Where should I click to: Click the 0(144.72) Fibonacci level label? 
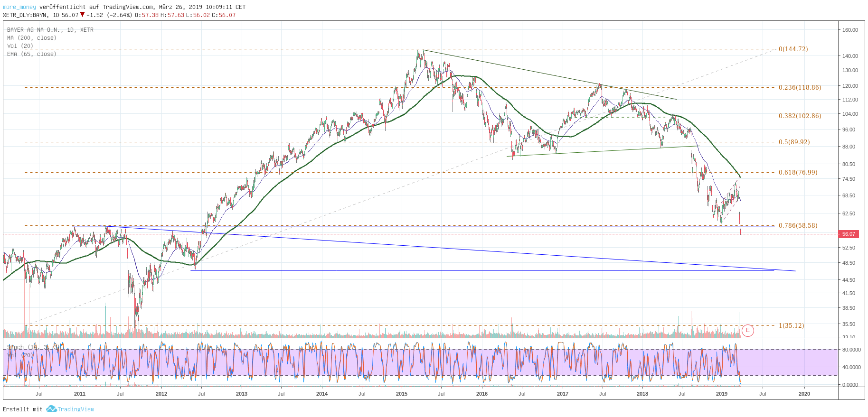(x=793, y=49)
